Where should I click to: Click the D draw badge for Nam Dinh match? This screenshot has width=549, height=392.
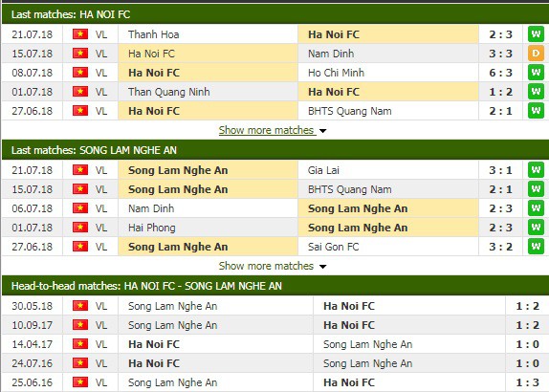tap(536, 54)
